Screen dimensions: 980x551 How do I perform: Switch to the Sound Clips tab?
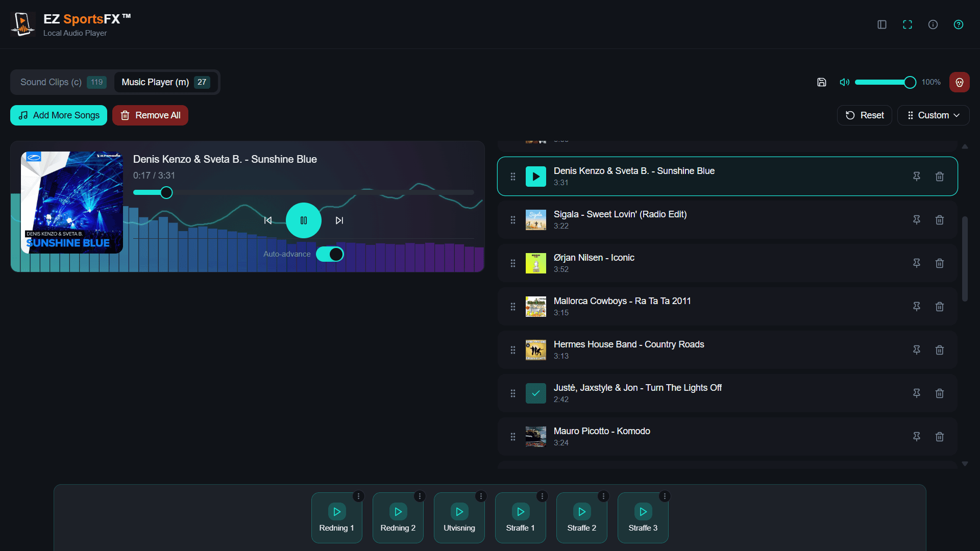[x=61, y=82]
